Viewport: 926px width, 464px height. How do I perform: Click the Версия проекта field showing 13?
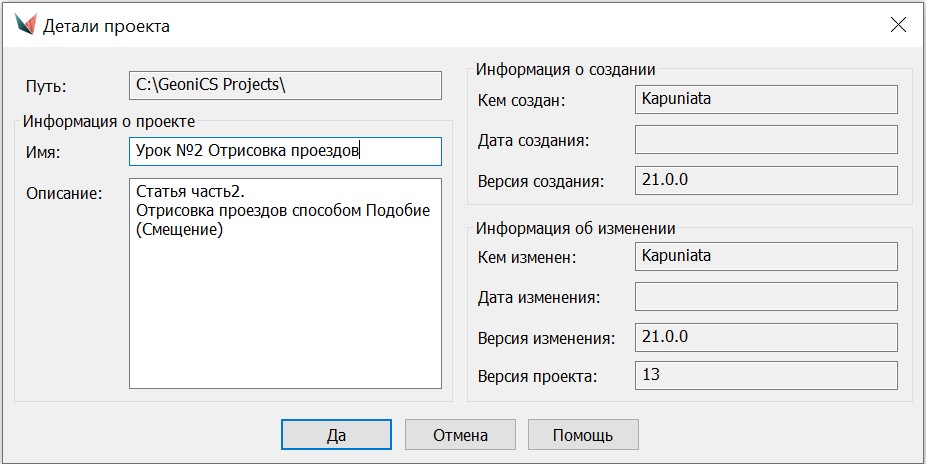(x=766, y=376)
